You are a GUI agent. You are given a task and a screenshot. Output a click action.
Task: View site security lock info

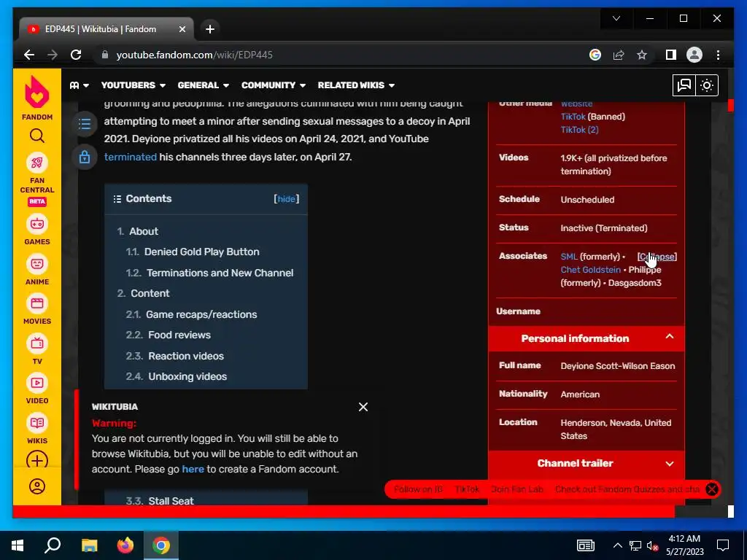[x=105, y=55]
